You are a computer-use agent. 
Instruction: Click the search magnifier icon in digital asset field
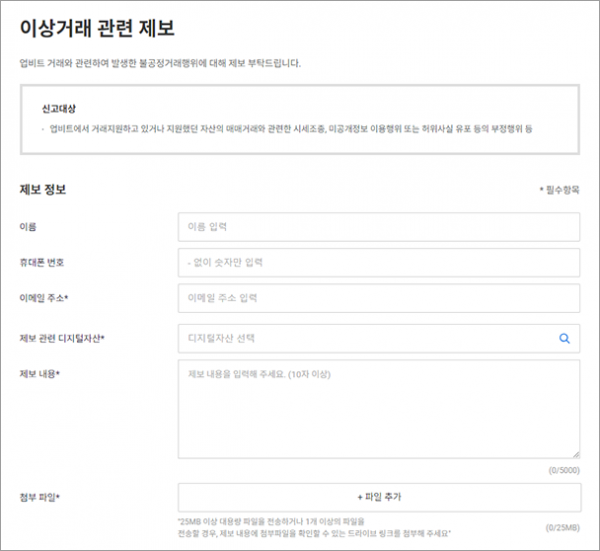click(x=564, y=339)
